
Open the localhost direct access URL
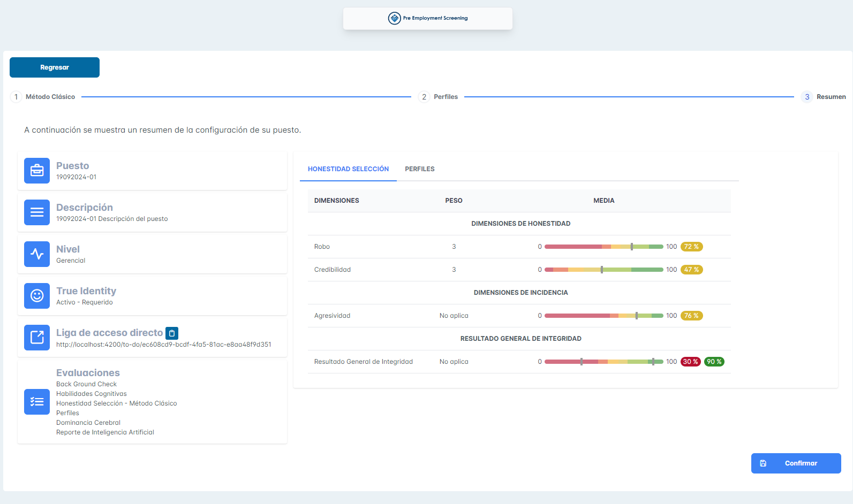coord(163,345)
